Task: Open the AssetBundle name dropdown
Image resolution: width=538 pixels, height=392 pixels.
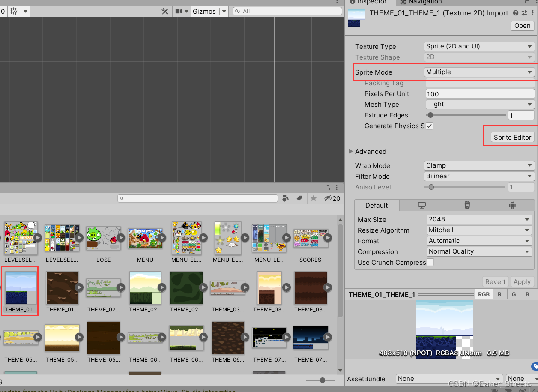Action: coord(449,379)
